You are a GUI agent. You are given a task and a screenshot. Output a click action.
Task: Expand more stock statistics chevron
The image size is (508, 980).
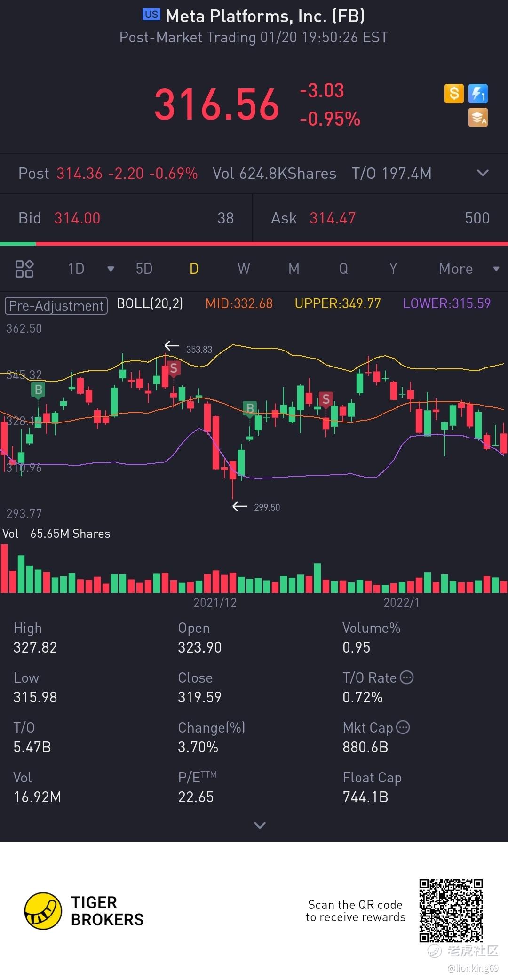pyautogui.click(x=260, y=825)
